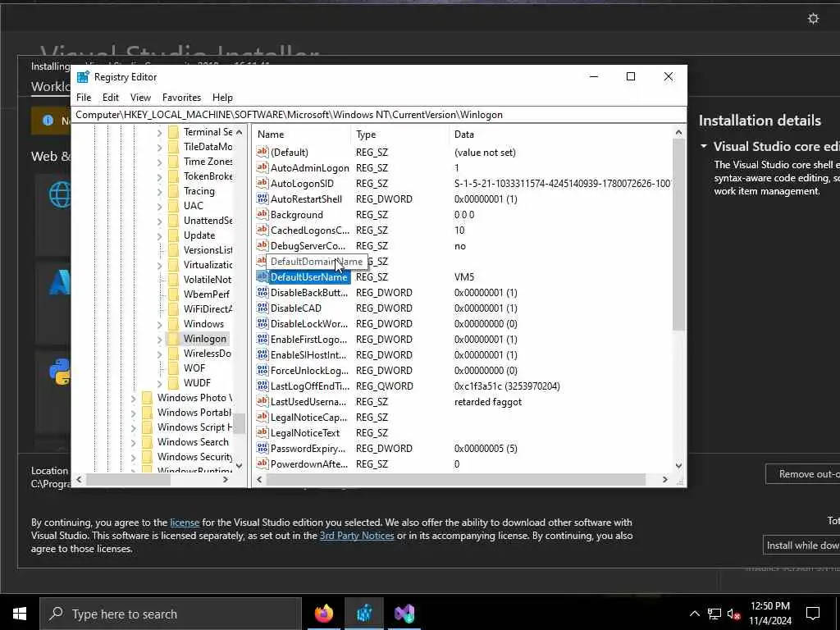Viewport: 840px width, 630px height.
Task: Open the license link
Action: pyautogui.click(x=185, y=523)
